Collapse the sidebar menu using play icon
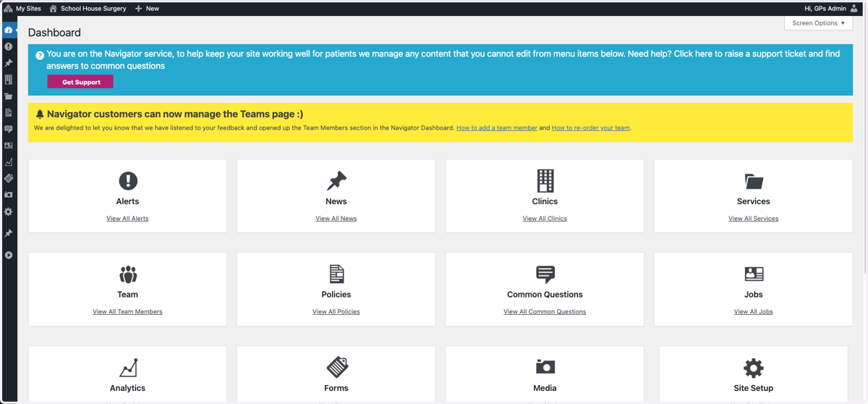 point(9,255)
